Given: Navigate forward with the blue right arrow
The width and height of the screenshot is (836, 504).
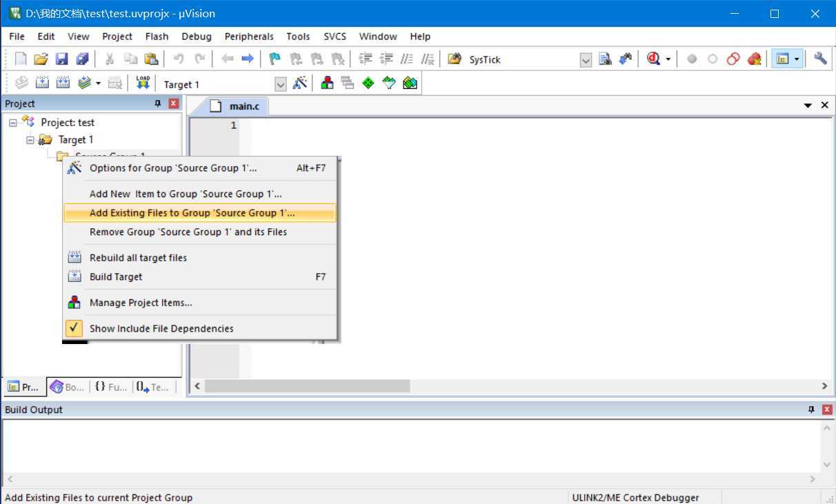Looking at the screenshot, I should coord(248,59).
